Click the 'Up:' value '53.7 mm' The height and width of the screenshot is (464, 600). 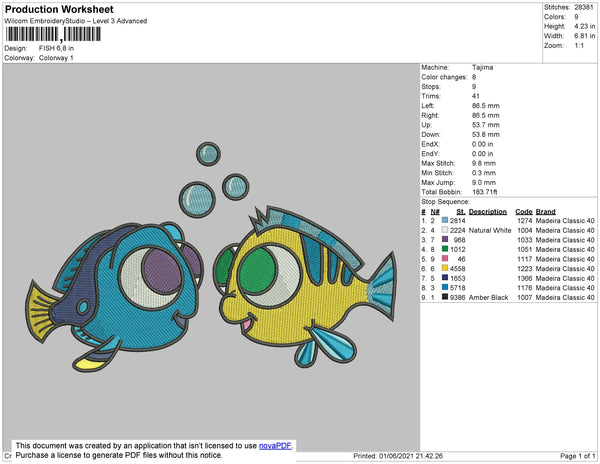click(486, 125)
